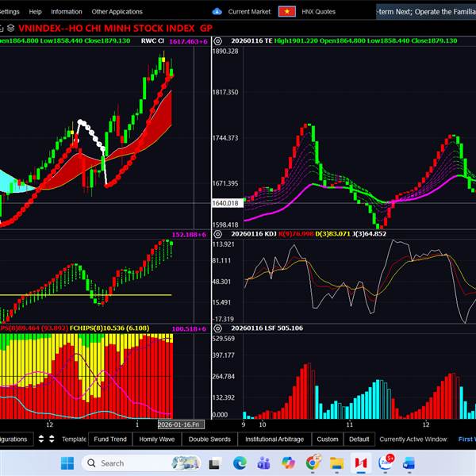Open the TE chart panel settings icon

click(x=219, y=40)
